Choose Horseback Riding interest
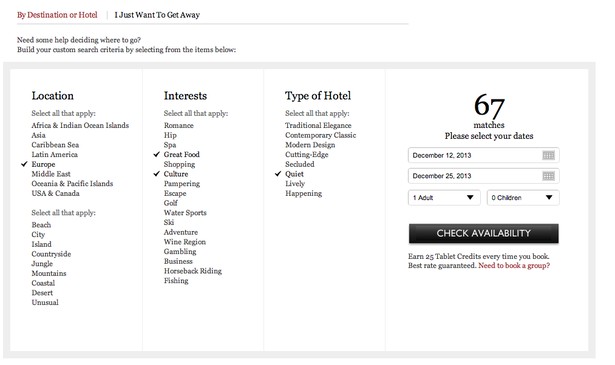The image size is (615, 365). 193,271
